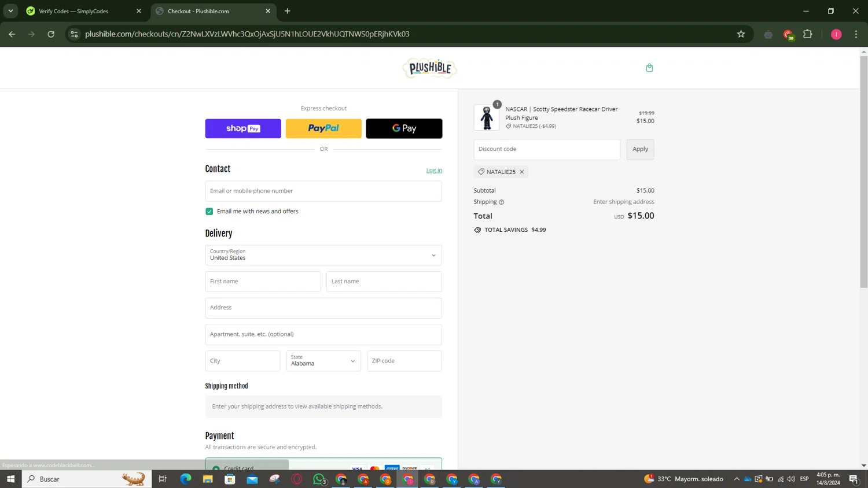This screenshot has width=868, height=488.
Task: Open a new browser tab
Action: click(x=288, y=11)
